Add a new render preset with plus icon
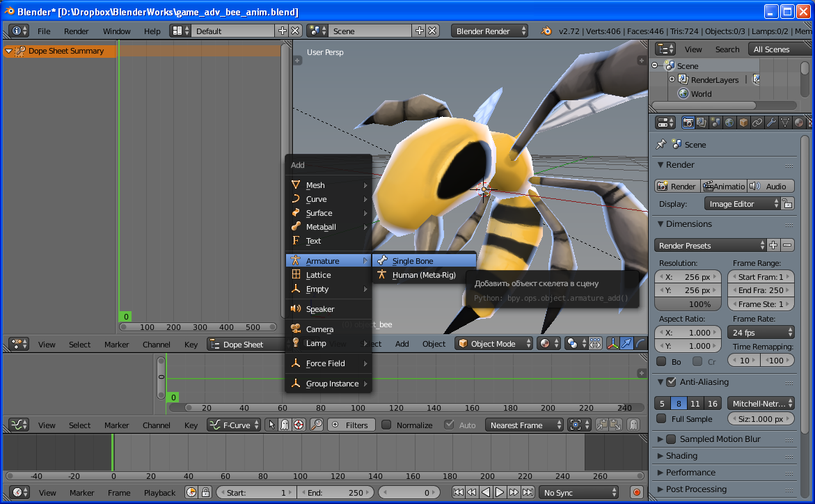Screen dimensions: 815x504 (x=773, y=246)
